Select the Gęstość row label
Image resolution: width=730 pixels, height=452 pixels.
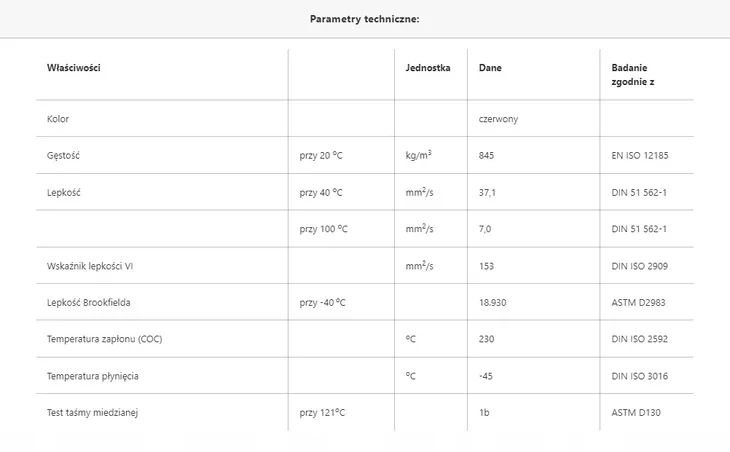coord(63,156)
